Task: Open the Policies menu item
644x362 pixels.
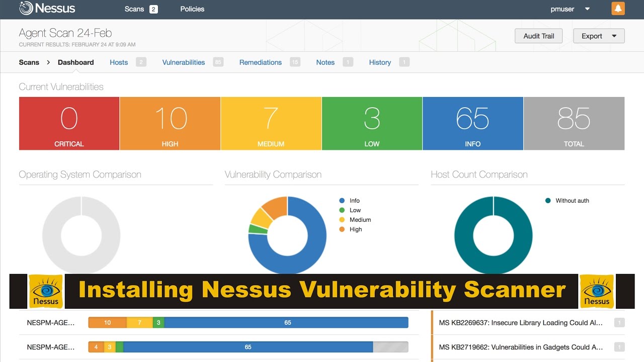Action: 192,9
